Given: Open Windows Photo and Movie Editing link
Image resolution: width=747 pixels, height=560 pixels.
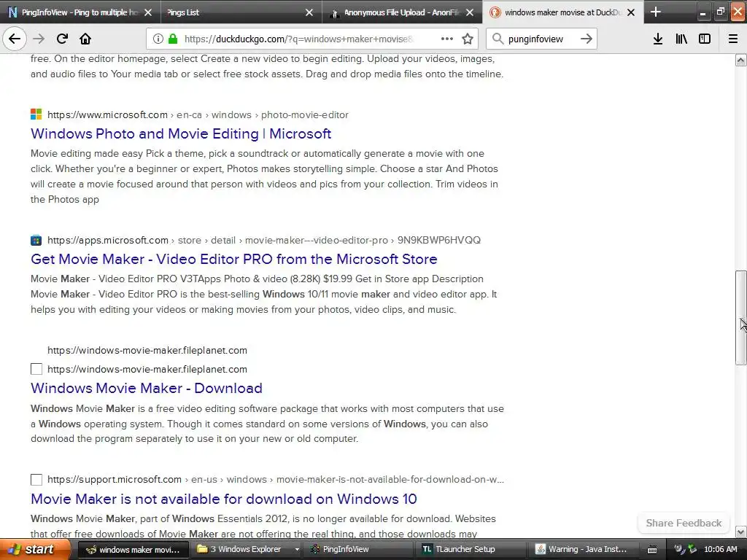Looking at the screenshot, I should tap(181, 134).
